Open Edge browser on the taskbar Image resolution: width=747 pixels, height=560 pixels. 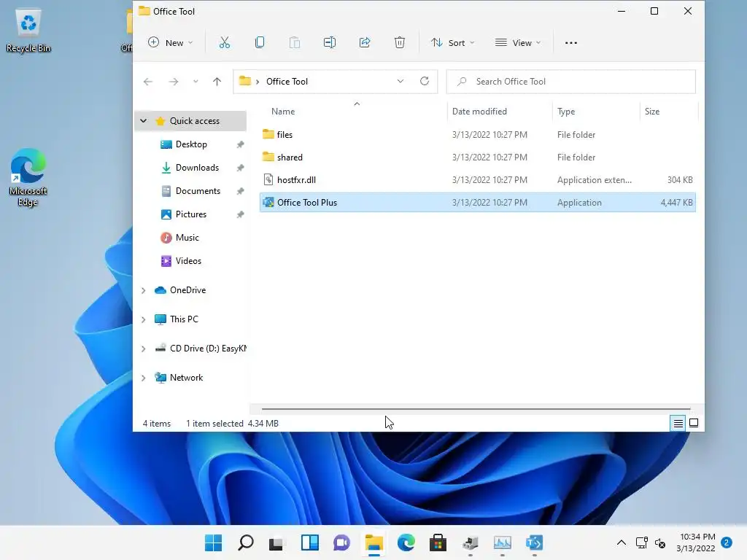click(406, 542)
